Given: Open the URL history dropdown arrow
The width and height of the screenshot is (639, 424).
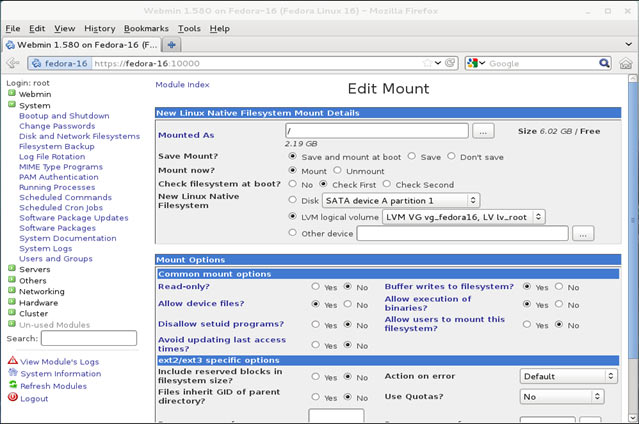Looking at the screenshot, I should click(438, 63).
